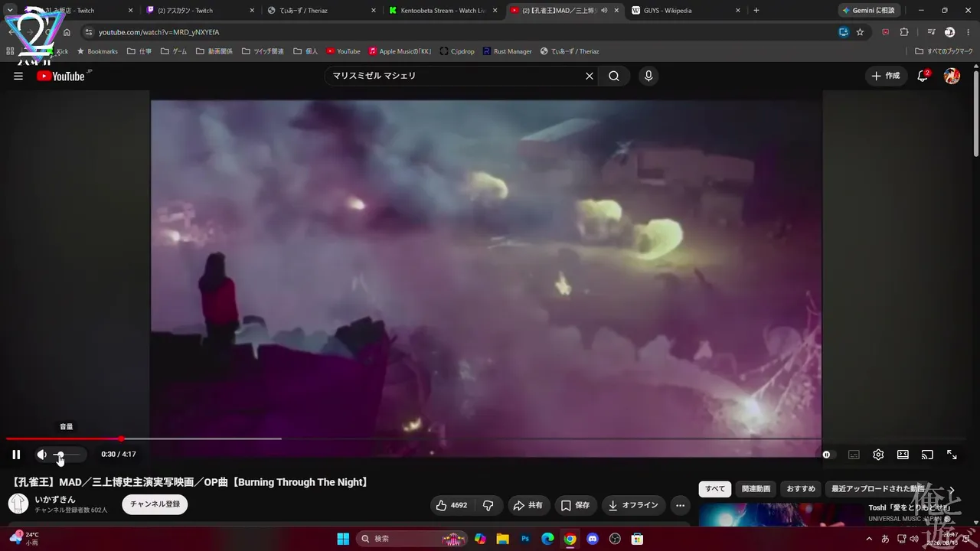Bookmark this page with the star icon
The height and width of the screenshot is (551, 980).
[860, 32]
